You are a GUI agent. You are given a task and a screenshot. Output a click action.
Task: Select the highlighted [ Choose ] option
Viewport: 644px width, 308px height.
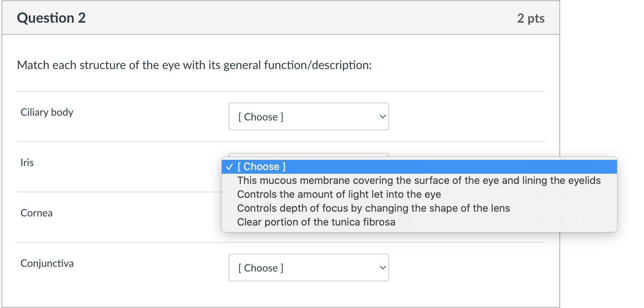tap(419, 167)
